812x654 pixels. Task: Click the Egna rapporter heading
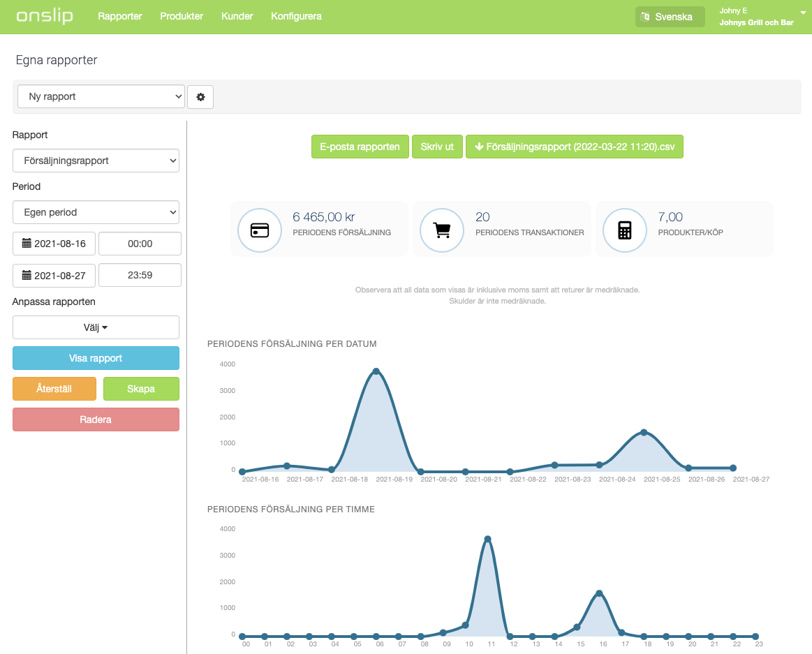click(57, 60)
